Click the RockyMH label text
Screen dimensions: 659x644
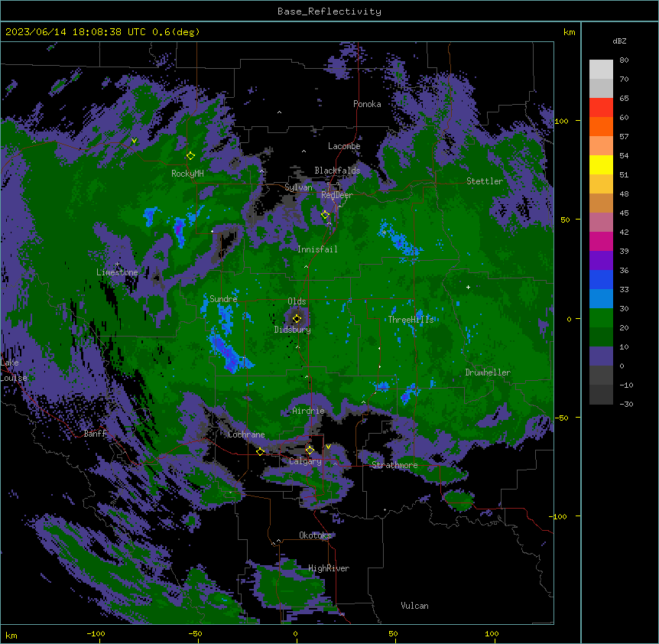(187, 174)
